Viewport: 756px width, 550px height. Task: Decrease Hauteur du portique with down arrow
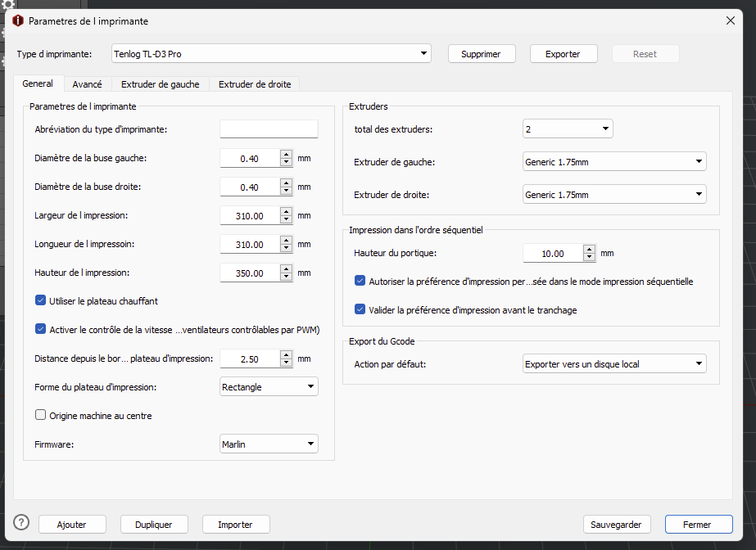589,257
